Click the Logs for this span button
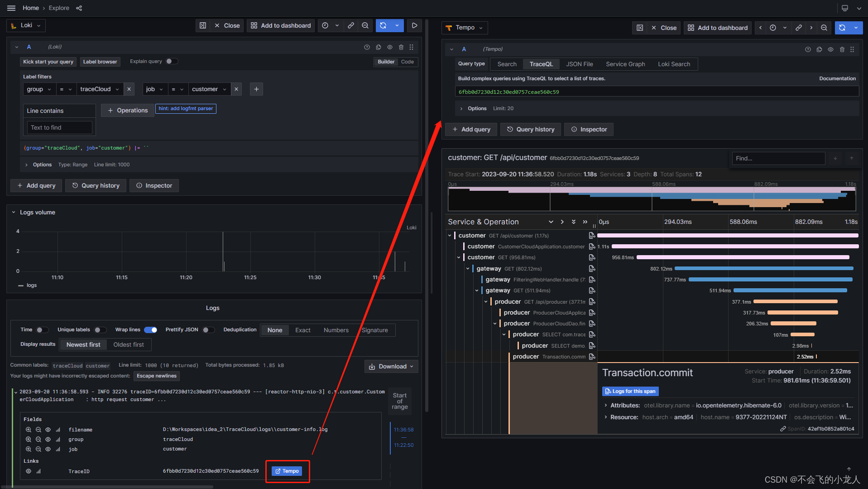 click(630, 391)
